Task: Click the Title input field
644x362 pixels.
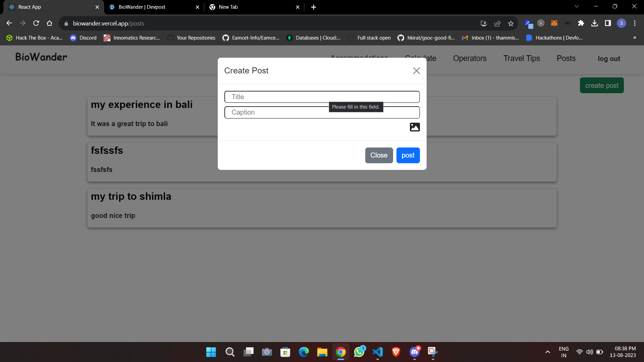Action: pyautogui.click(x=322, y=97)
